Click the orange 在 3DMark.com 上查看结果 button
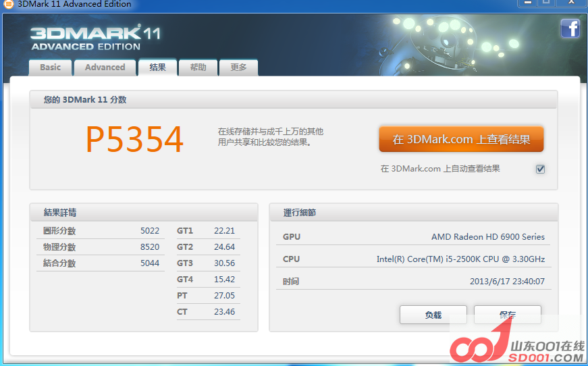The height and width of the screenshot is (366, 588). pyautogui.click(x=461, y=139)
